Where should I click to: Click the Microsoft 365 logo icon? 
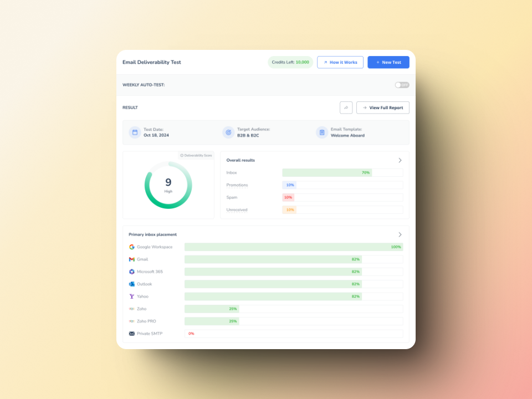tap(132, 272)
